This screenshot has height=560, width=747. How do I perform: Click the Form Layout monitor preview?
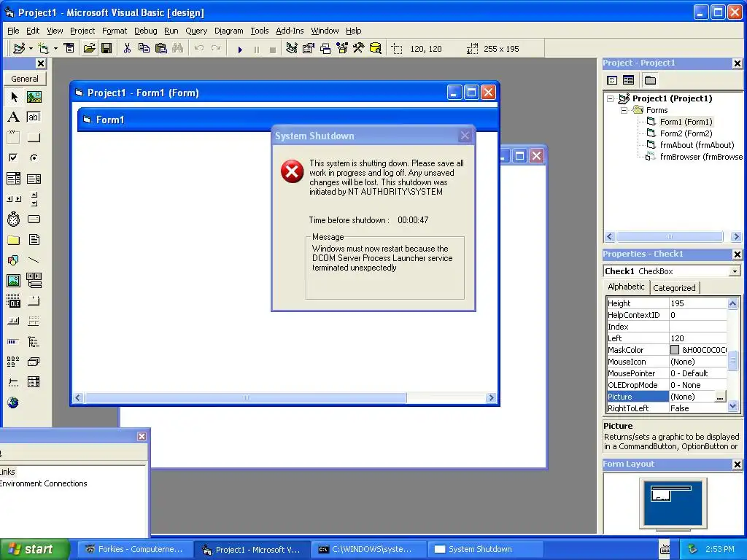673,504
